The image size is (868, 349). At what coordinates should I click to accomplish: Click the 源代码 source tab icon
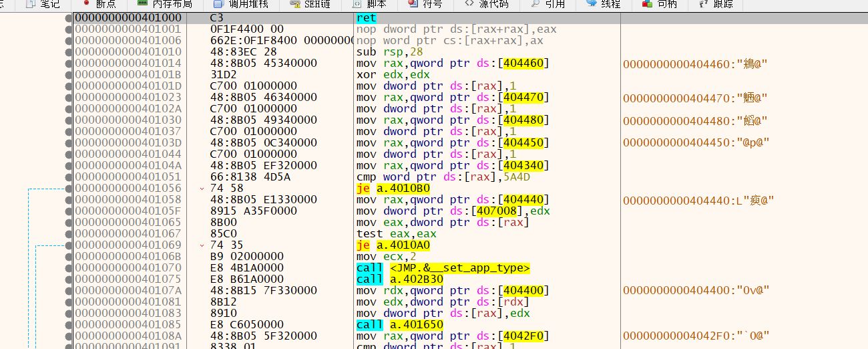pyautogui.click(x=470, y=4)
